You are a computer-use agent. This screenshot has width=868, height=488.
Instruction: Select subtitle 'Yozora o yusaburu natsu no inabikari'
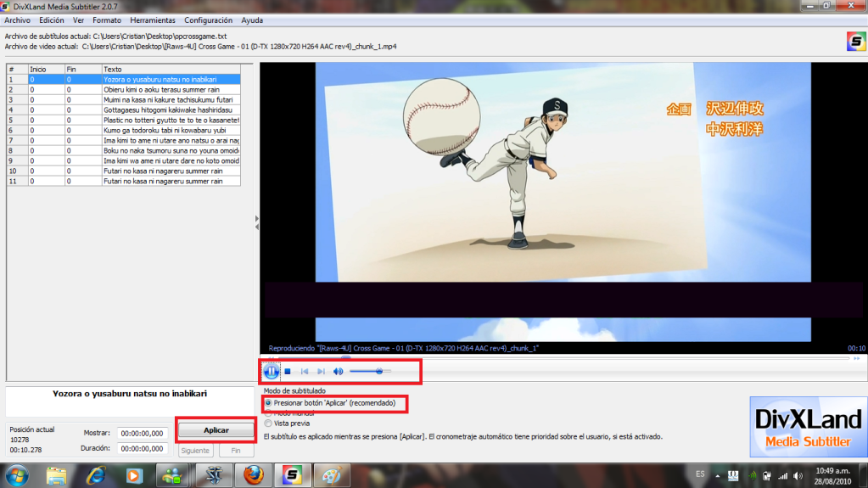123,79
